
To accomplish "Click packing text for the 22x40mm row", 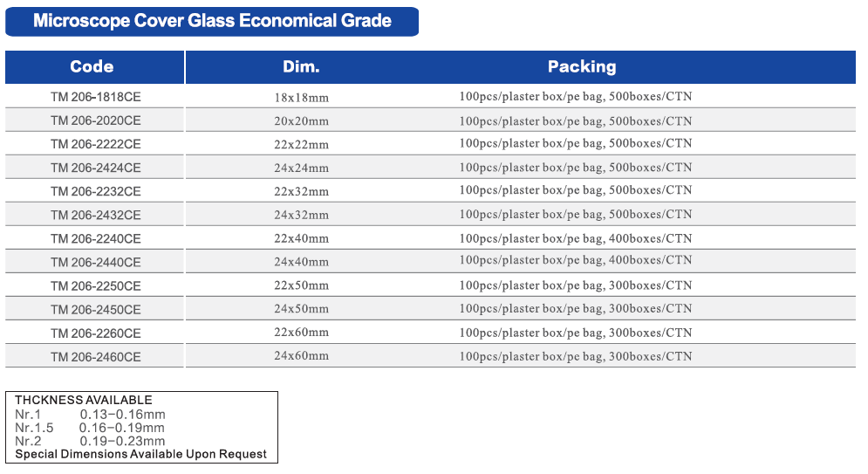I will pyautogui.click(x=576, y=238).
